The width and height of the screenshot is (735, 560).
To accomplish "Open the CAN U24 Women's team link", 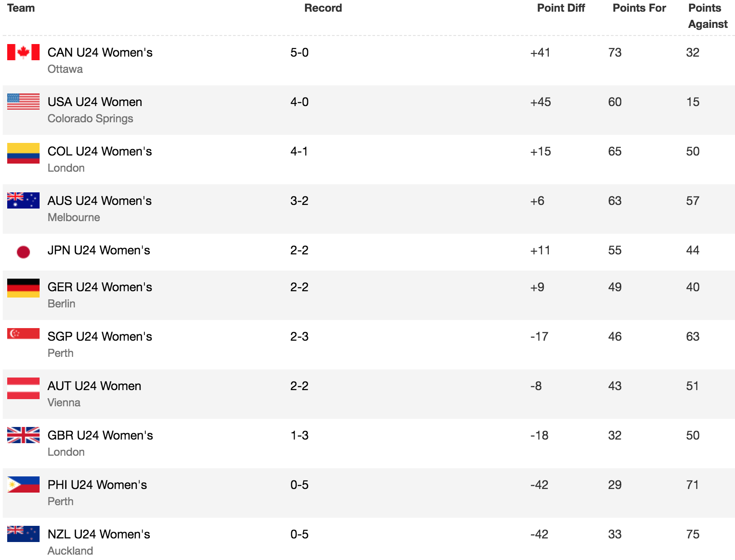I will (100, 53).
